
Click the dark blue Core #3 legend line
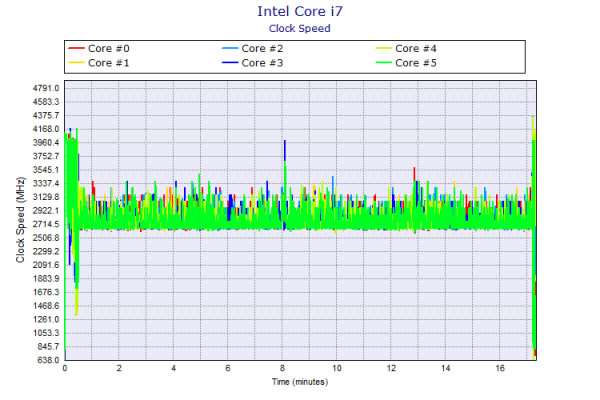click(230, 62)
